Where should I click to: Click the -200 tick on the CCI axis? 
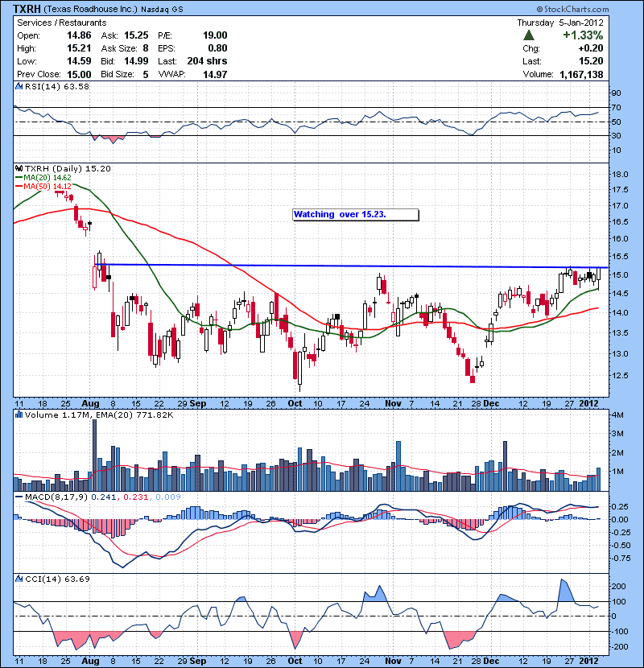[x=619, y=647]
